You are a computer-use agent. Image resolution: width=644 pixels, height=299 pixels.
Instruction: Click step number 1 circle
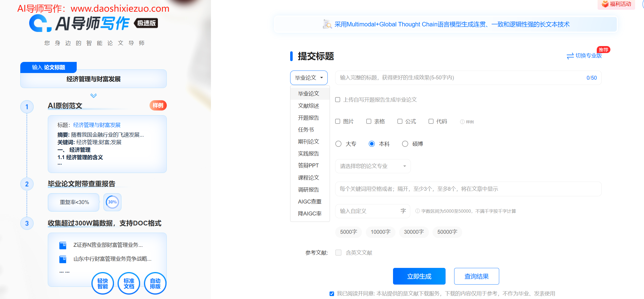pyautogui.click(x=27, y=107)
